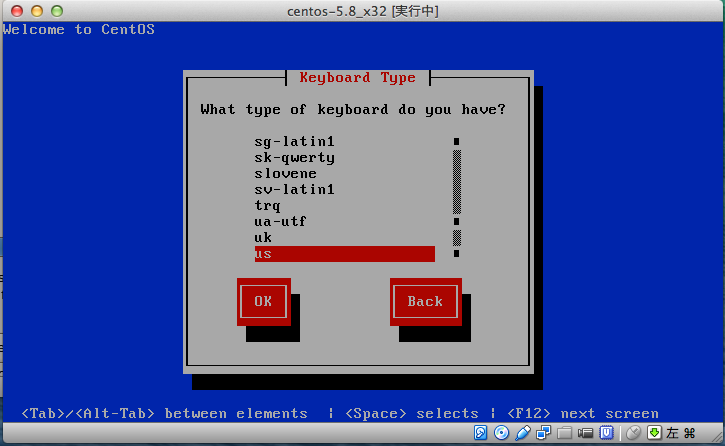
Task: Click the highlighted us keyboard entry
Action: tap(344, 254)
